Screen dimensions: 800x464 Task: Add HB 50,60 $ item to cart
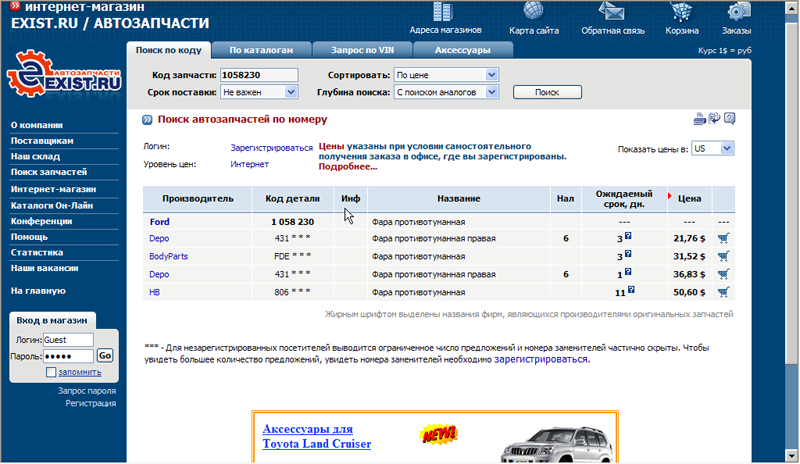pyautogui.click(x=723, y=292)
